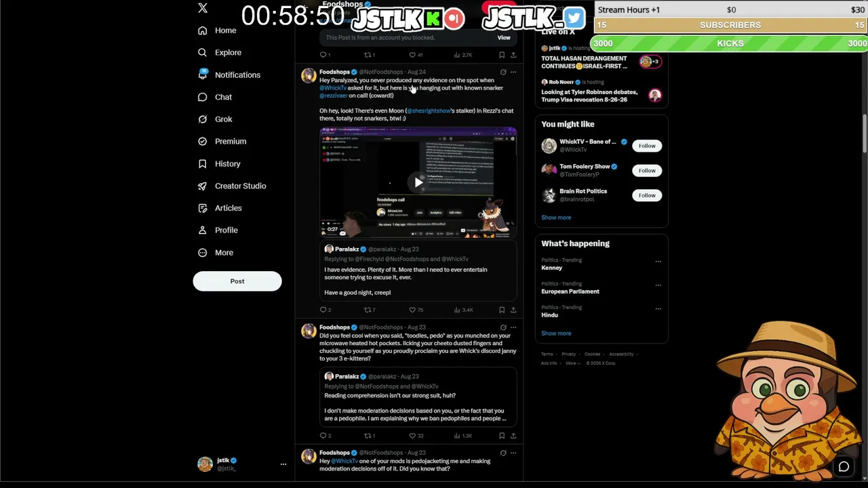Show more suggestions under You might like
Image resolution: width=868 pixels, height=488 pixels.
coord(556,218)
